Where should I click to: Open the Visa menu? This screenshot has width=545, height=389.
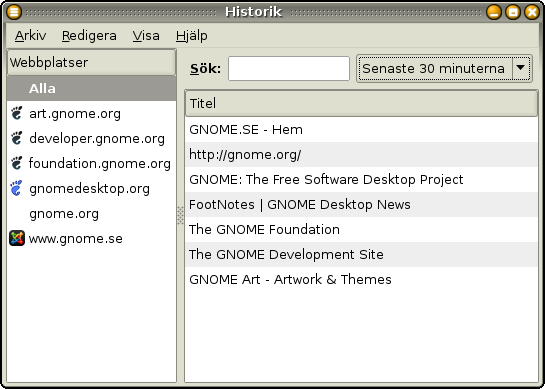[x=146, y=36]
